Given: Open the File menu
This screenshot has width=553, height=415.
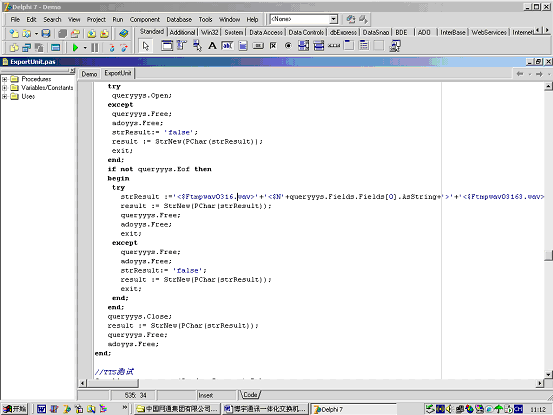Looking at the screenshot, I should (15, 19).
